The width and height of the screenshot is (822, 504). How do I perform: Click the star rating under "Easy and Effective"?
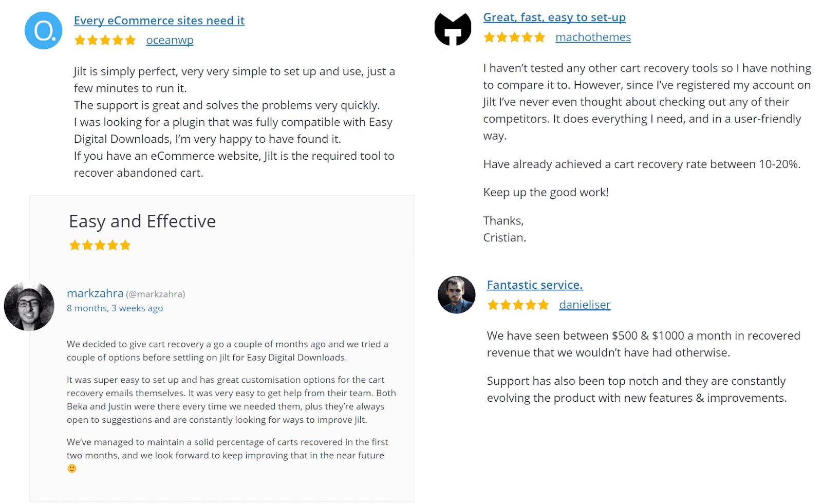tap(100, 245)
